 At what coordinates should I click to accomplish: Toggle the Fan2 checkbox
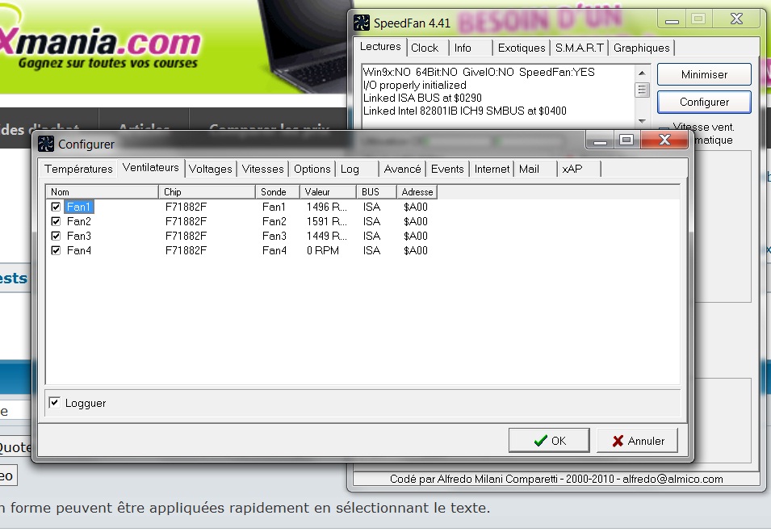click(x=56, y=222)
